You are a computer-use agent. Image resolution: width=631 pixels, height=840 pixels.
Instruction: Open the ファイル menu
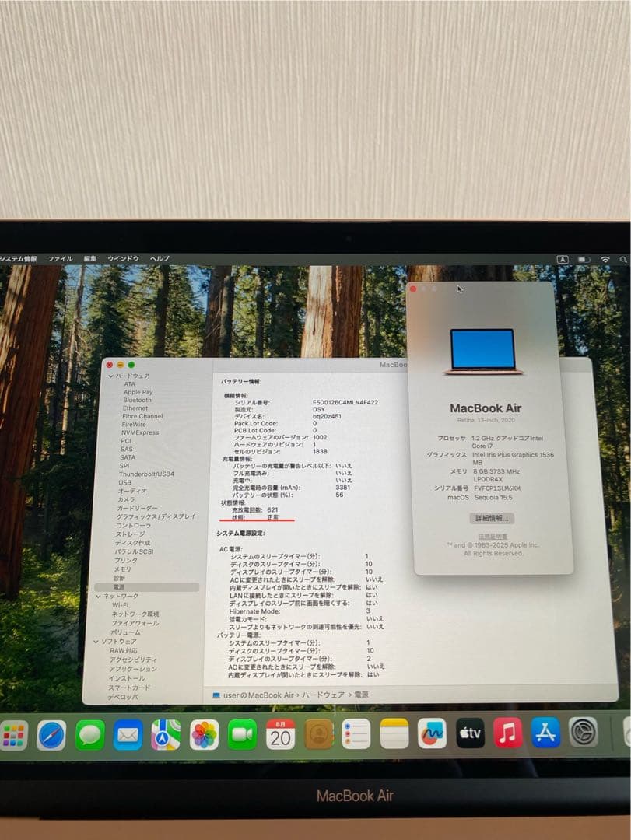(60, 259)
